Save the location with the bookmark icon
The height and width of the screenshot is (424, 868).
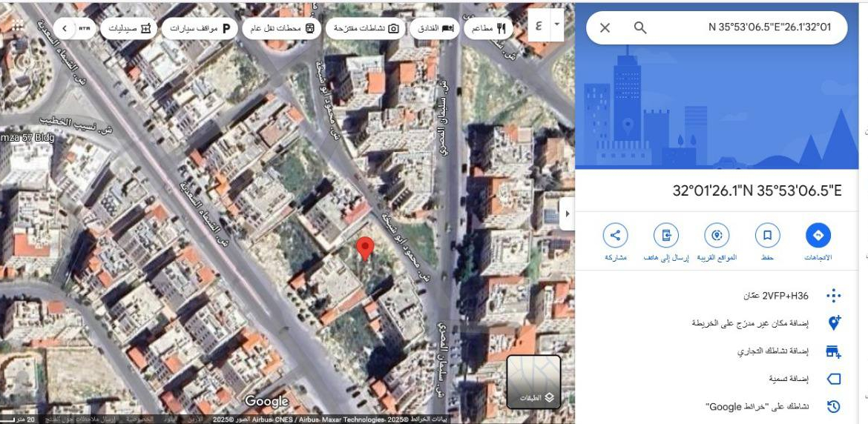[x=767, y=236]
